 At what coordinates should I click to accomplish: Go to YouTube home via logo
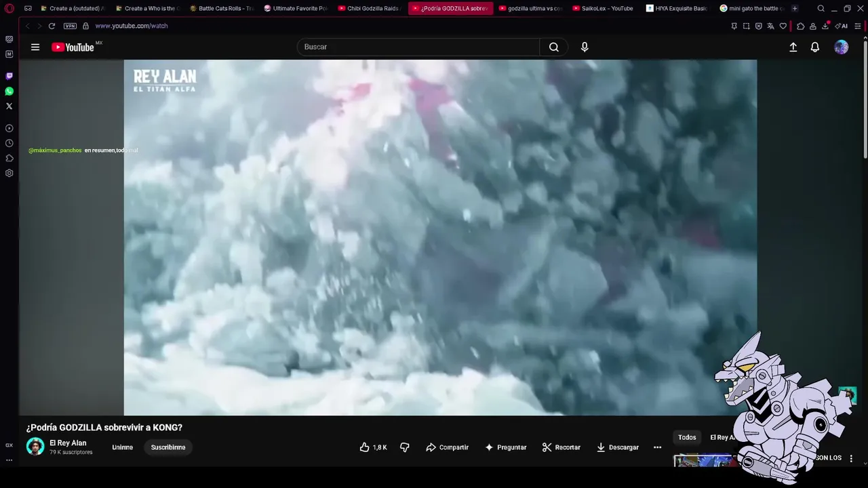coord(73,47)
